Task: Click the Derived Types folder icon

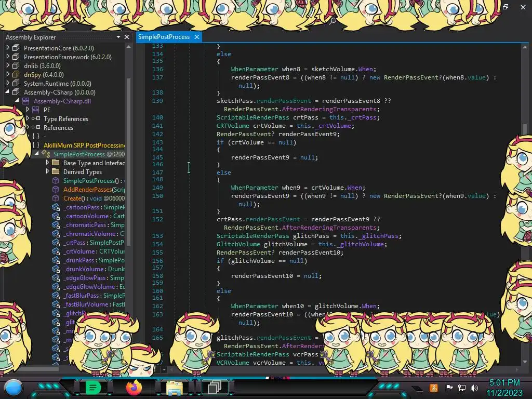Action: click(x=56, y=171)
